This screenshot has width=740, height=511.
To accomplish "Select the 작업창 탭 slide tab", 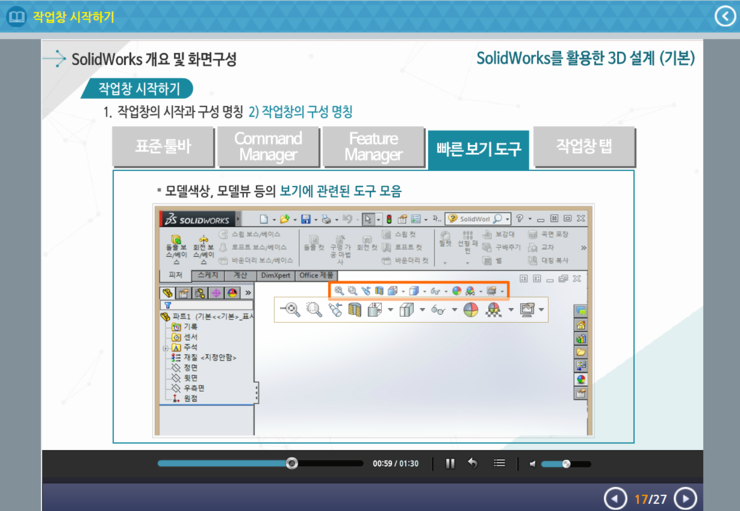I will coord(584,146).
